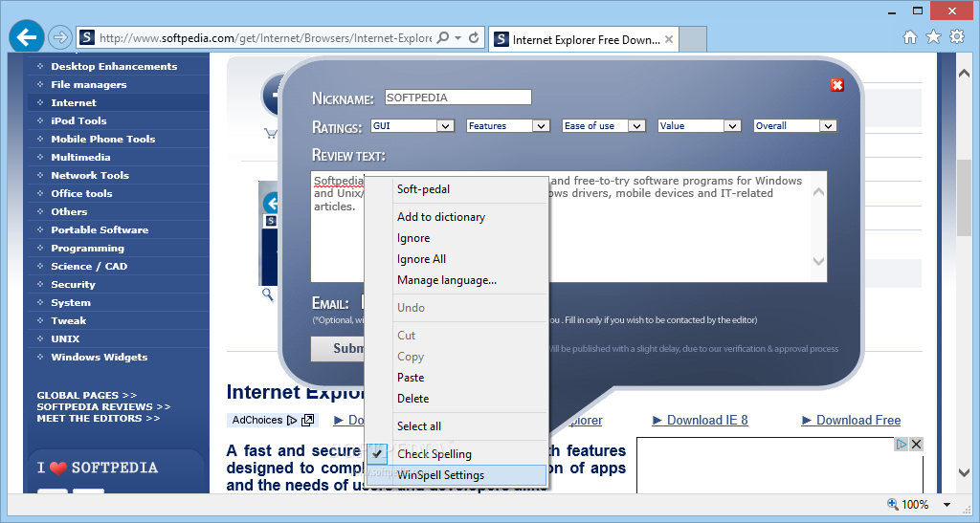The width and height of the screenshot is (980, 523).
Task: Open the Desktop Enhancements category link
Action: pyautogui.click(x=114, y=66)
